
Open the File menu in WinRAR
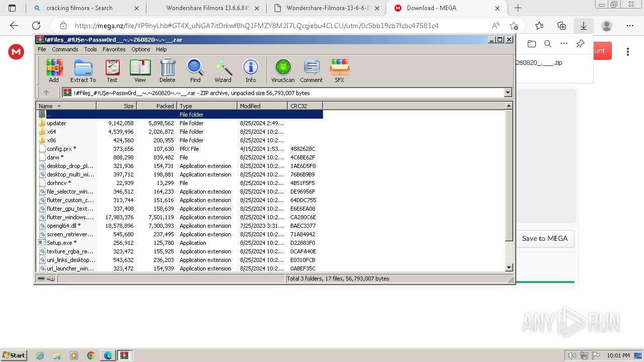(42, 49)
